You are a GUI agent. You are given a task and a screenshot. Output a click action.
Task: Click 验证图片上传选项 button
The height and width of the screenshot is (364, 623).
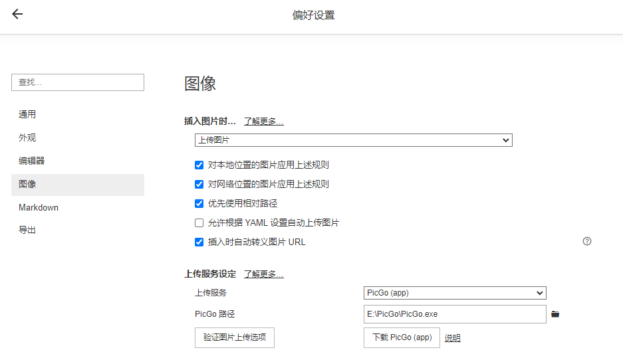(235, 337)
